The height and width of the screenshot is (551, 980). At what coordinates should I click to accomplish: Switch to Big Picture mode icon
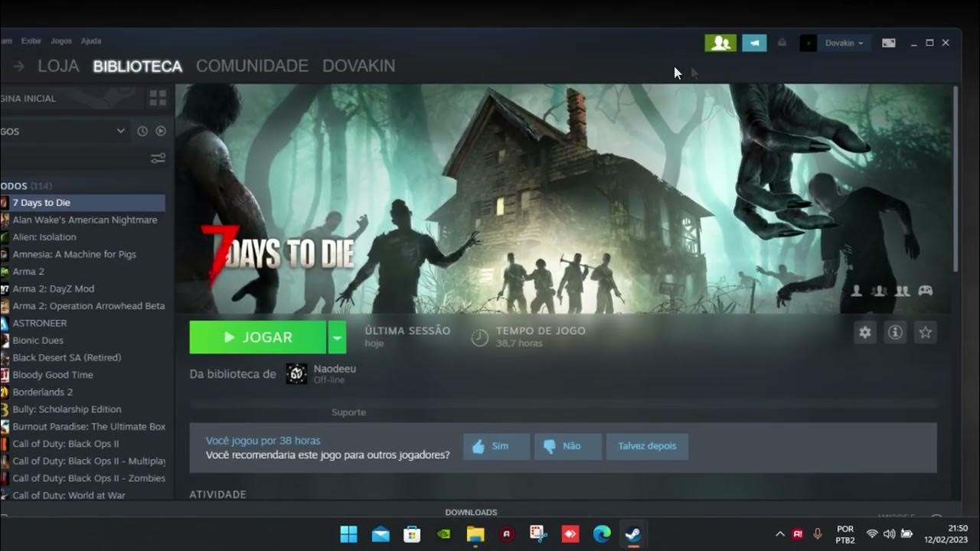tap(889, 43)
